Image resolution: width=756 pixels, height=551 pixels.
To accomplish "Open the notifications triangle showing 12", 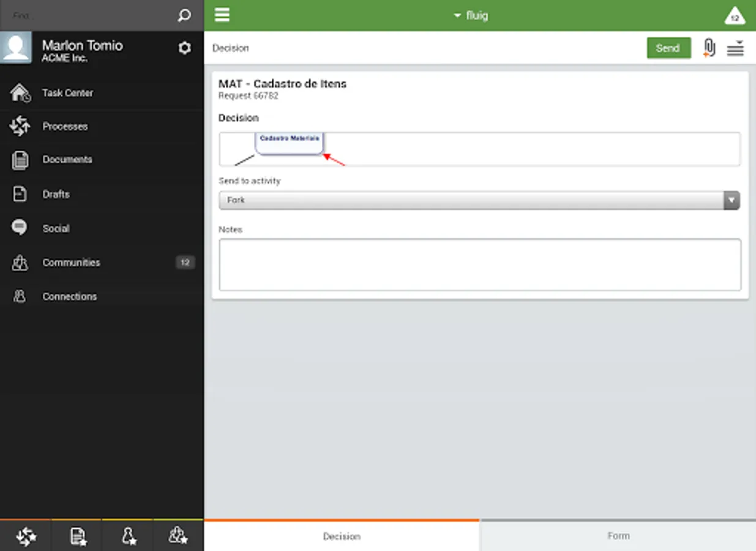I will (735, 16).
